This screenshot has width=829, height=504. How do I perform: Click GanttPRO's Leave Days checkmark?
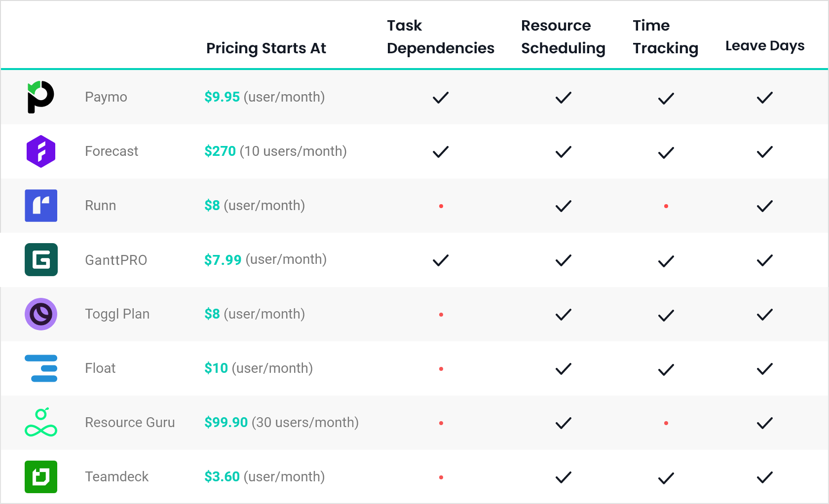[x=764, y=260]
